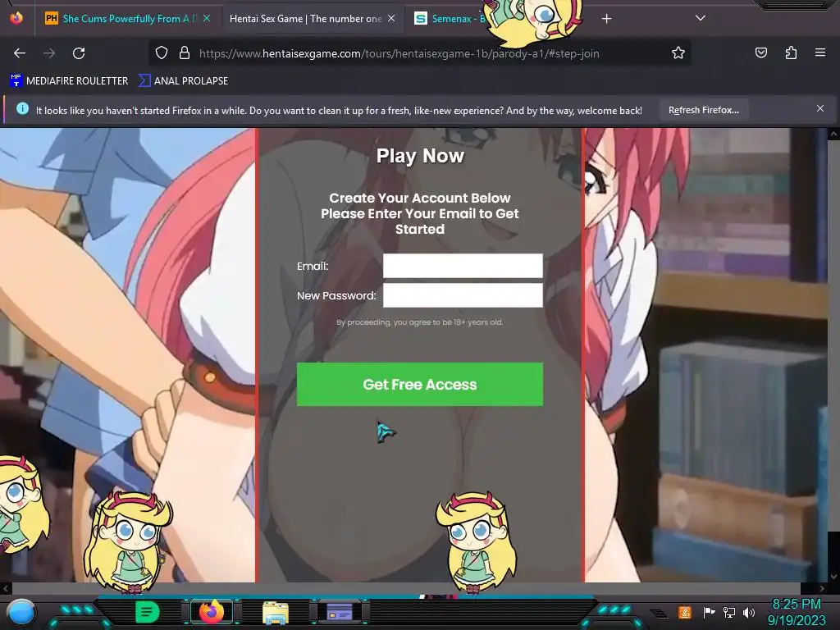The height and width of the screenshot is (630, 840).
Task: Open the Start orb on the taskbar
Action: 21,612
